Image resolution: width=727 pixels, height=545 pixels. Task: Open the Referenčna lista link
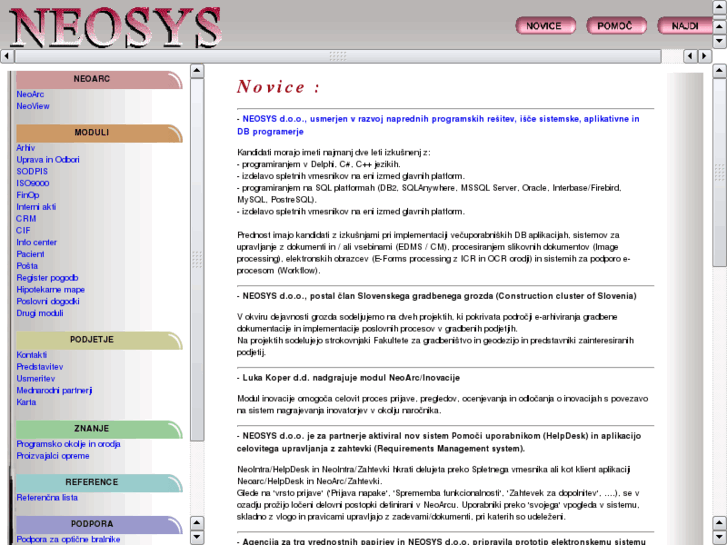tap(47, 498)
